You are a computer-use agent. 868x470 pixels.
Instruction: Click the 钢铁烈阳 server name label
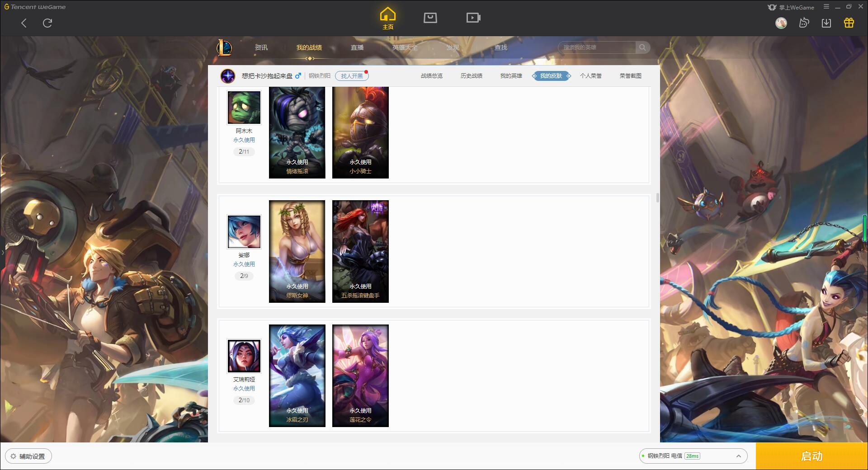pos(320,76)
